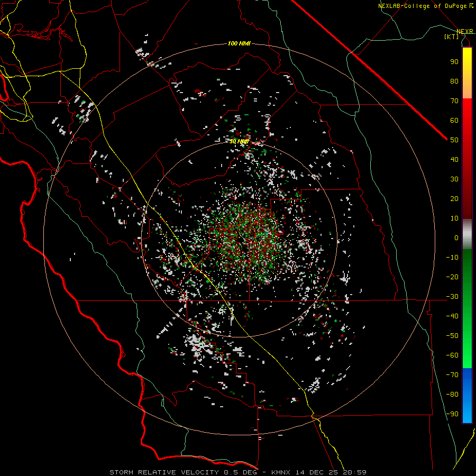The width and height of the screenshot is (476, 476).
Task: Click the 0.5 DEG elevation text
Action: 241,472
